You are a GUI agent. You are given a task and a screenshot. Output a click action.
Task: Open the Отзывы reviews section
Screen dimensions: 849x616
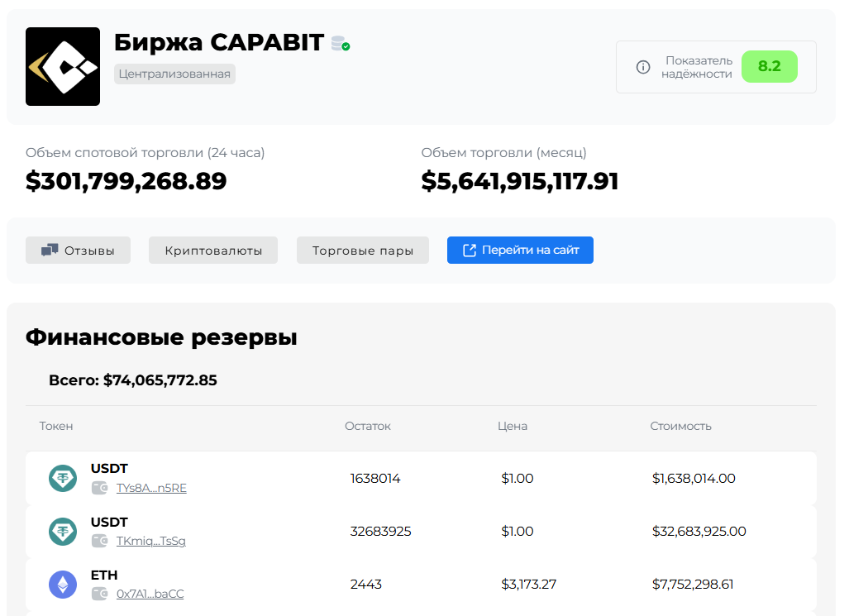(78, 251)
